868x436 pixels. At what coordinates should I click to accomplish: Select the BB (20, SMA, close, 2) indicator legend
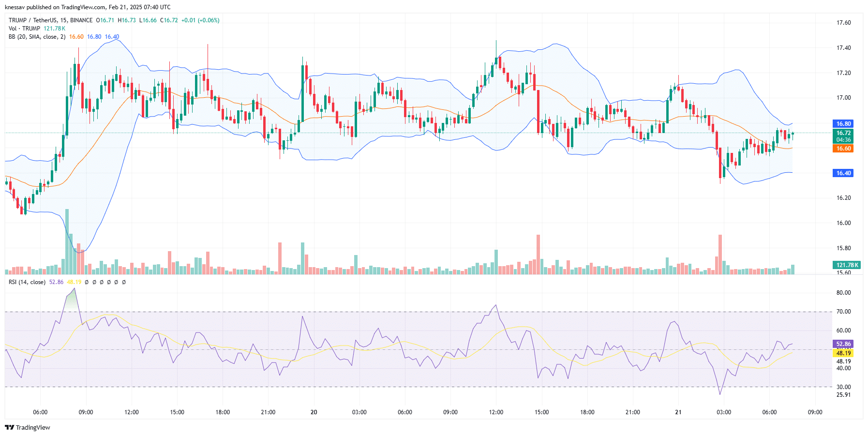tap(37, 37)
